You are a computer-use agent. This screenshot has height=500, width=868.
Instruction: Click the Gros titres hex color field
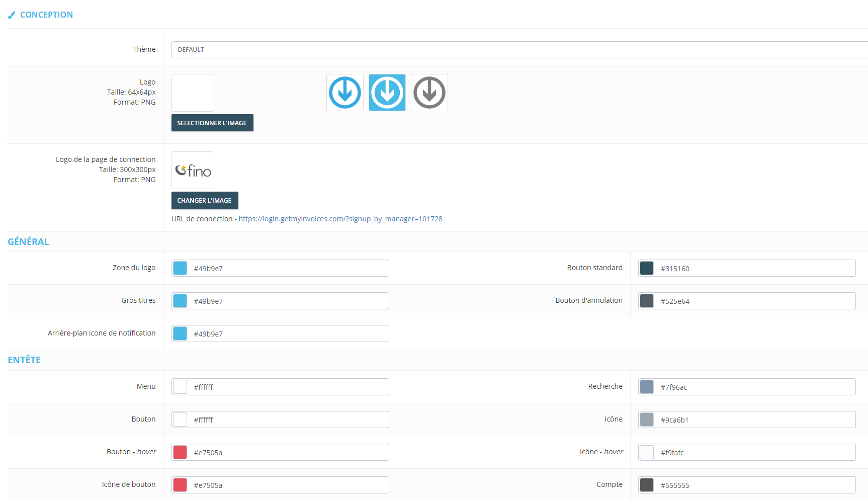[x=280, y=301]
